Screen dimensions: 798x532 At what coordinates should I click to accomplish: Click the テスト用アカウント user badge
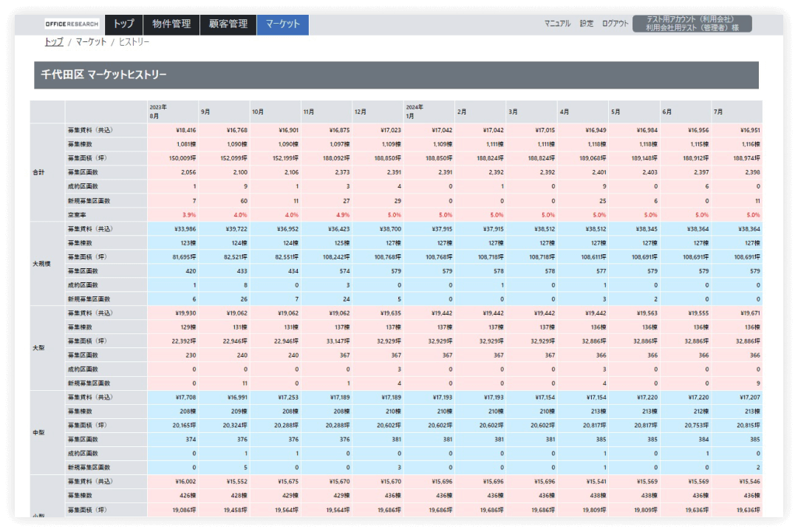[692, 24]
